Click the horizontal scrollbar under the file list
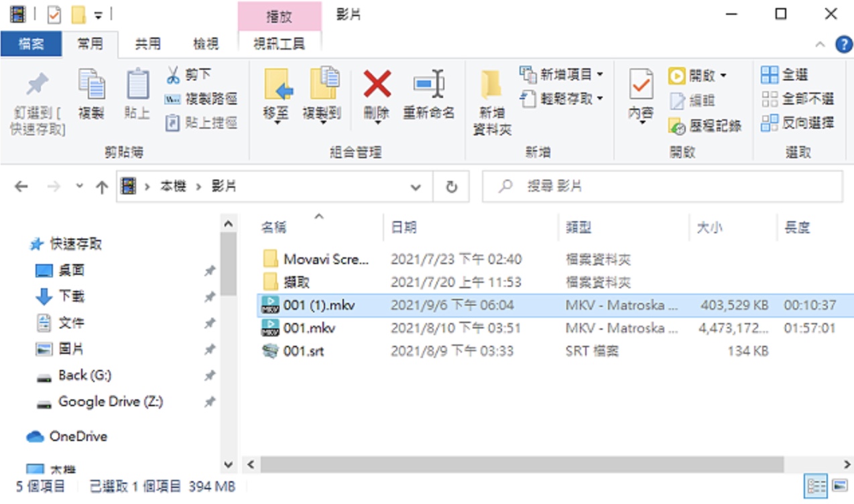The height and width of the screenshot is (504, 854). [522, 464]
